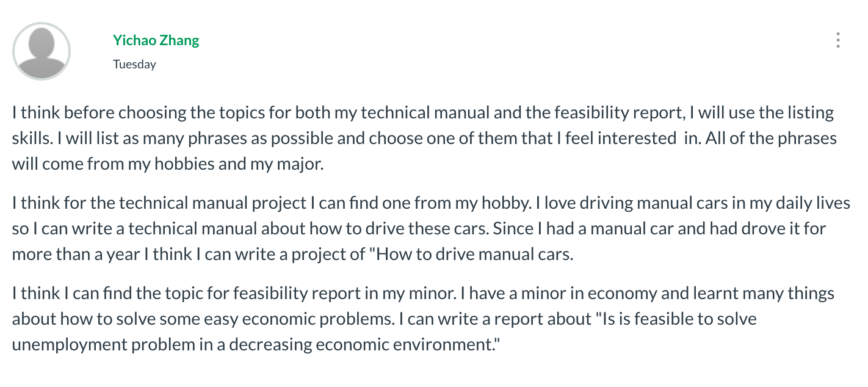Click the quoted phrase "How to drive manual cars
This screenshot has width=868, height=387.
(471, 255)
